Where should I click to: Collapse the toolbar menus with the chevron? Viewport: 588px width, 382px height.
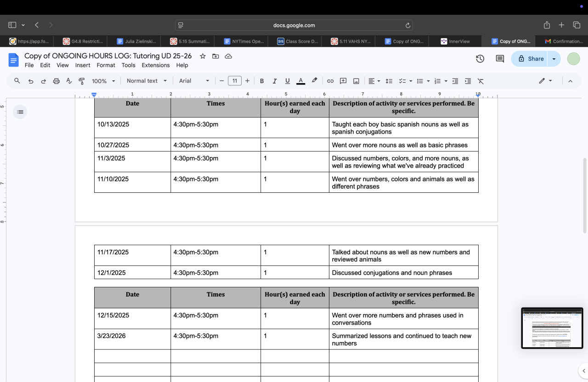pos(570,81)
